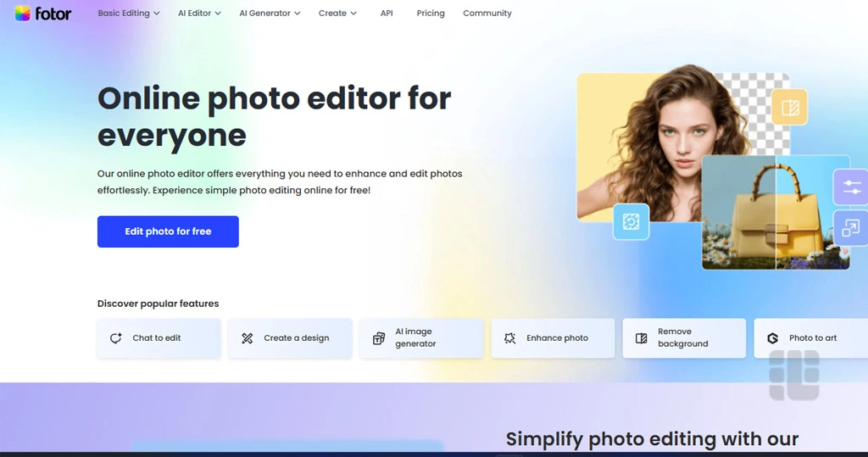Screen dimensions: 868x457
Task: Click the Fotor logo
Action: click(42, 14)
